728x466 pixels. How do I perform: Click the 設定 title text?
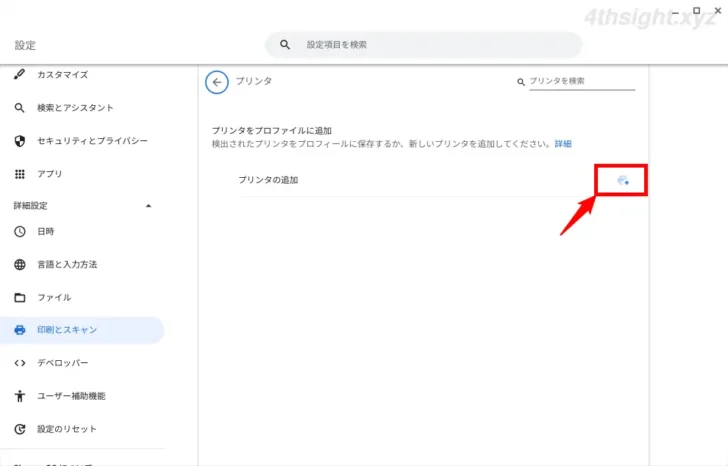[25, 45]
